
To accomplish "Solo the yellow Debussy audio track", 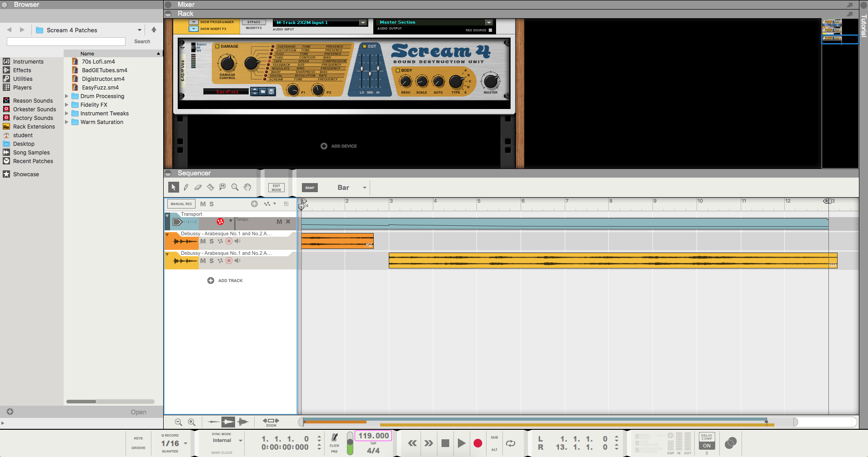I will click(211, 261).
